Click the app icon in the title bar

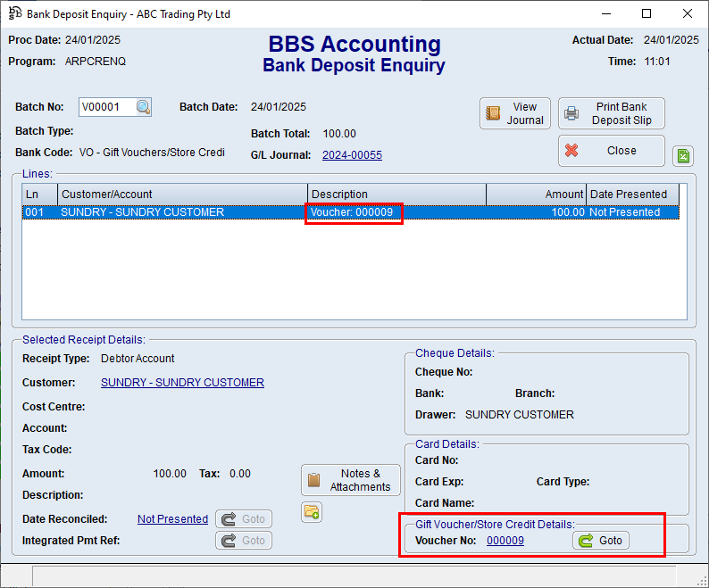point(15,13)
